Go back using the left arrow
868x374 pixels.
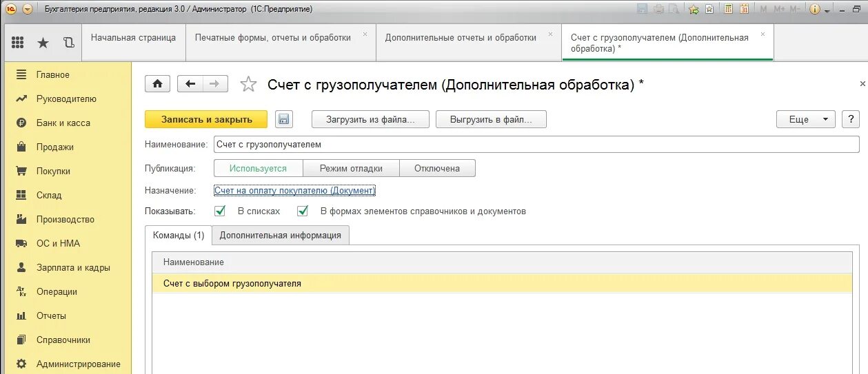click(x=190, y=84)
